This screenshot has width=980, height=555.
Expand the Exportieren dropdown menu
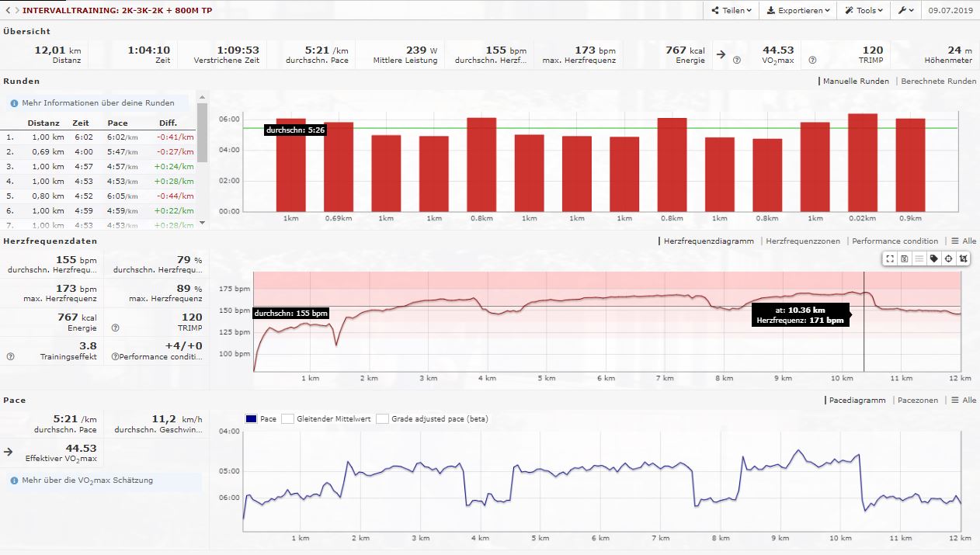[798, 11]
